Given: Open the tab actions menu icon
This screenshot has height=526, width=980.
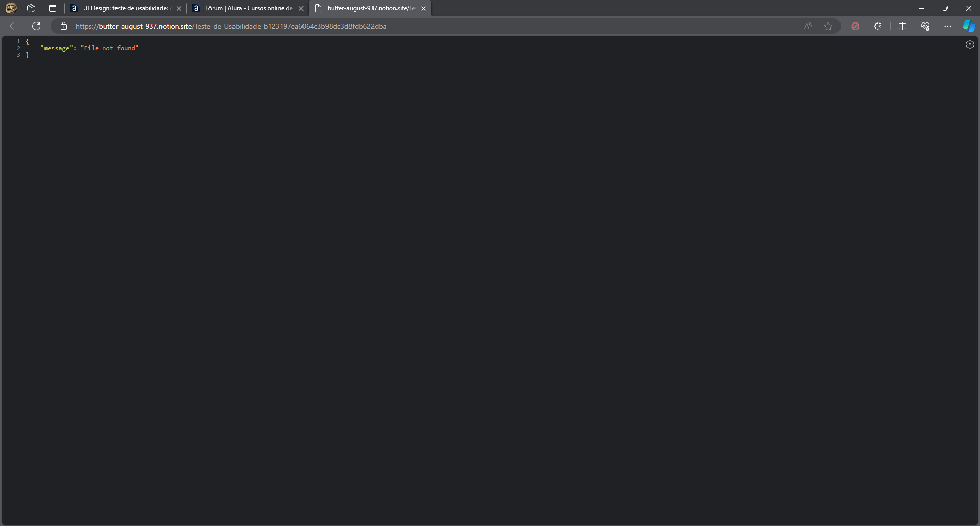Looking at the screenshot, I should coord(53,8).
